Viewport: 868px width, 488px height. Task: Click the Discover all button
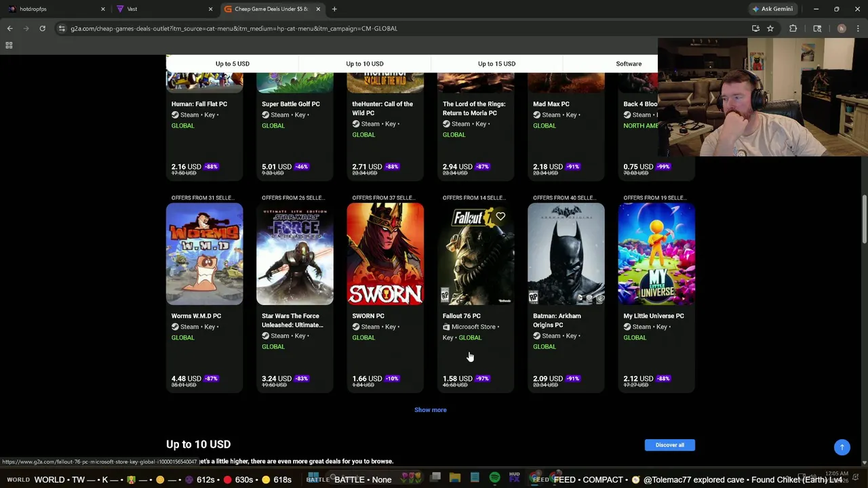tap(670, 445)
